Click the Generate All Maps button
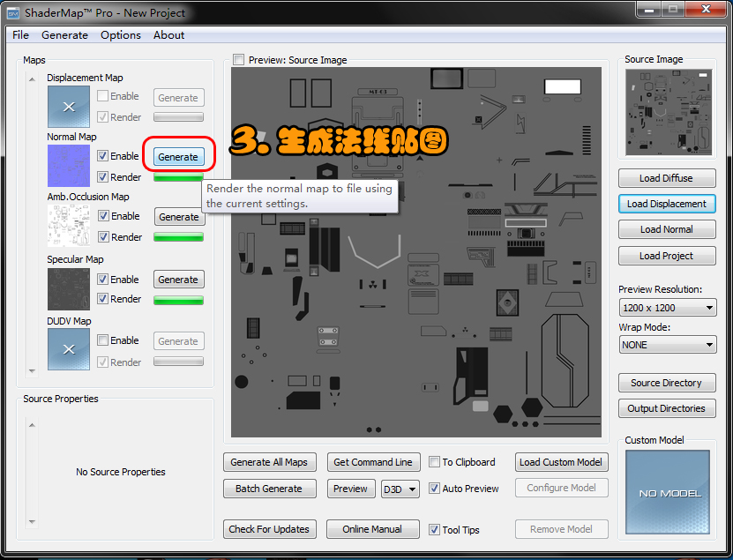Image resolution: width=733 pixels, height=560 pixels. coord(269,461)
